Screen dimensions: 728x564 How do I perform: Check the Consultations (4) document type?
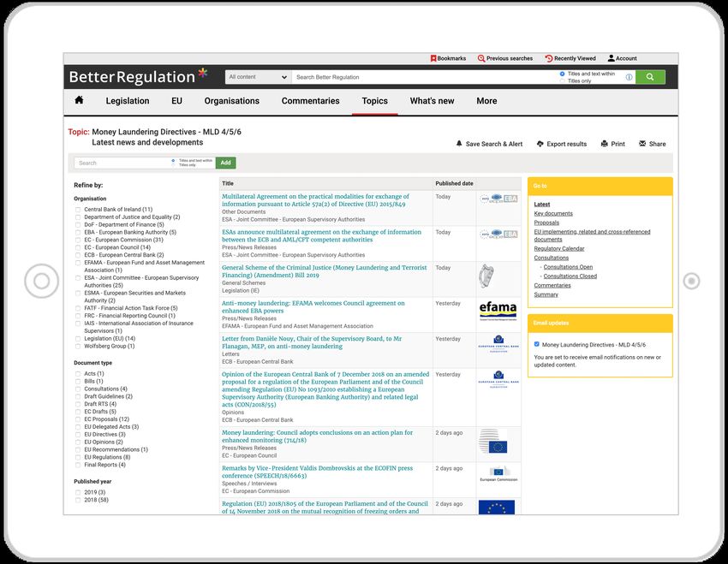point(78,389)
